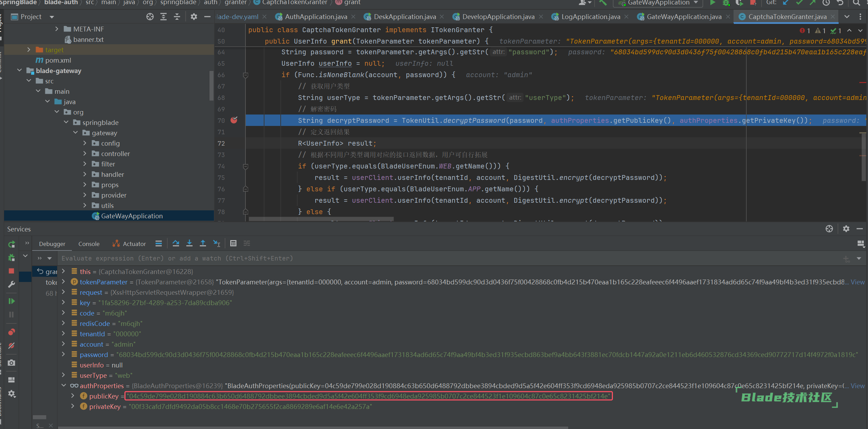Open Project panel settings gear
Screen dimensions: 868x429
click(194, 17)
